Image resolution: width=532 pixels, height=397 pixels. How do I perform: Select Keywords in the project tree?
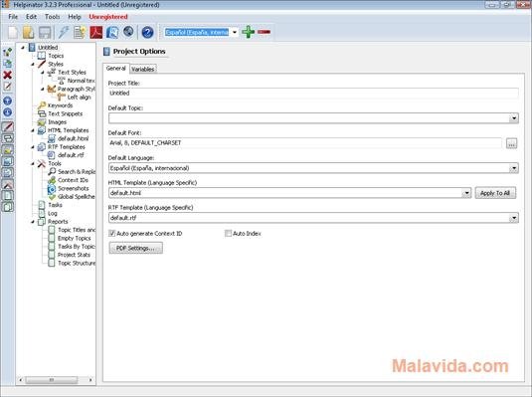(x=60, y=105)
